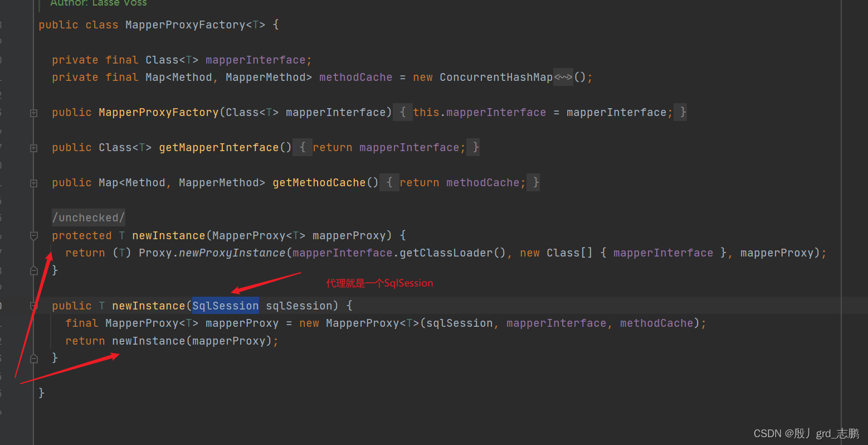868x445 pixels.
Task: Click sqlSession parameter in public newInstance signature
Action: pos(299,306)
